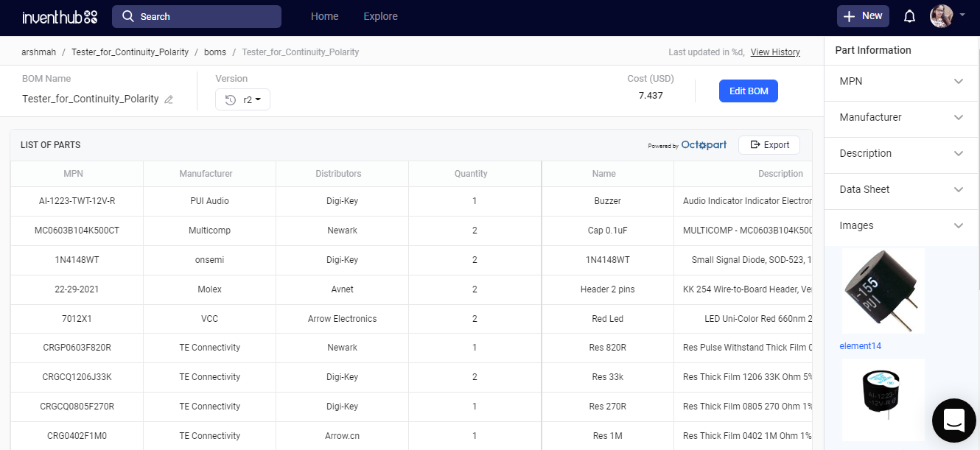This screenshot has height=450, width=980.
Task: Click the search magnifier icon
Action: 128,16
